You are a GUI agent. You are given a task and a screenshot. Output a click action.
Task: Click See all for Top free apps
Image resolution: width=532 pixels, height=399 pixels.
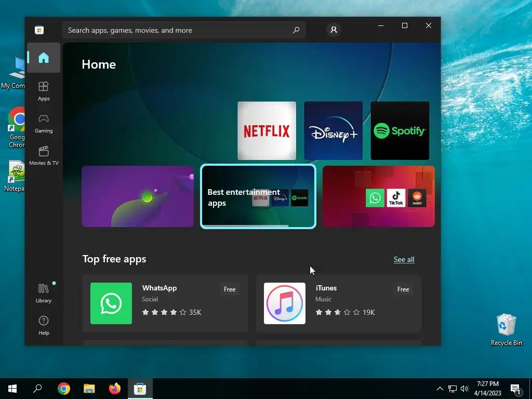point(404,260)
